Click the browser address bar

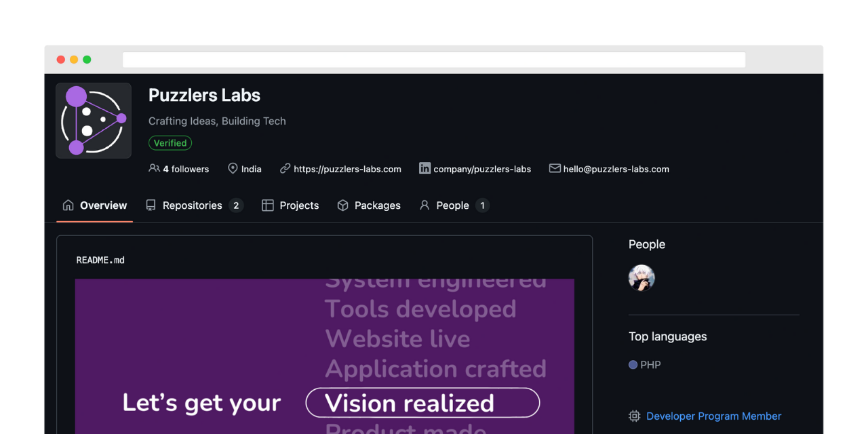(433, 59)
